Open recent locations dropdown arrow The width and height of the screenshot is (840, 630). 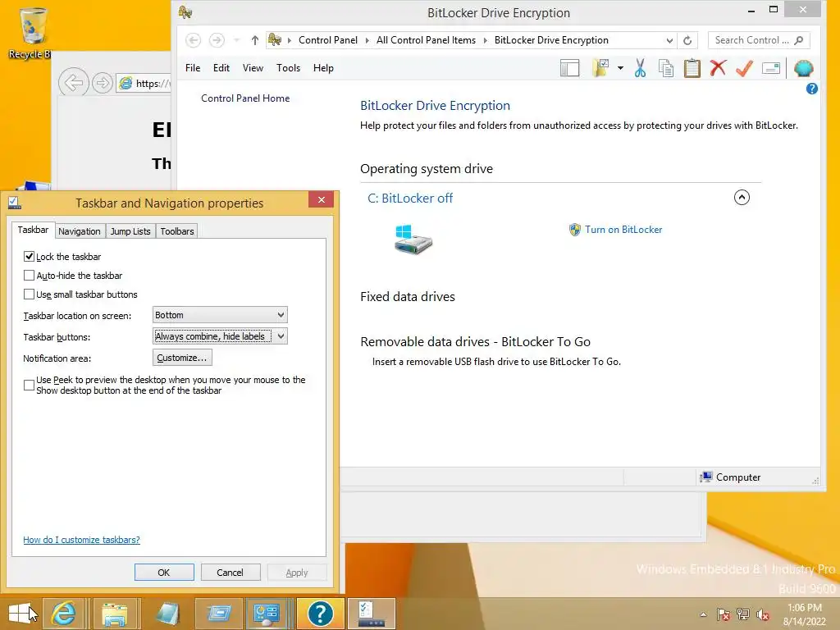coord(236,40)
